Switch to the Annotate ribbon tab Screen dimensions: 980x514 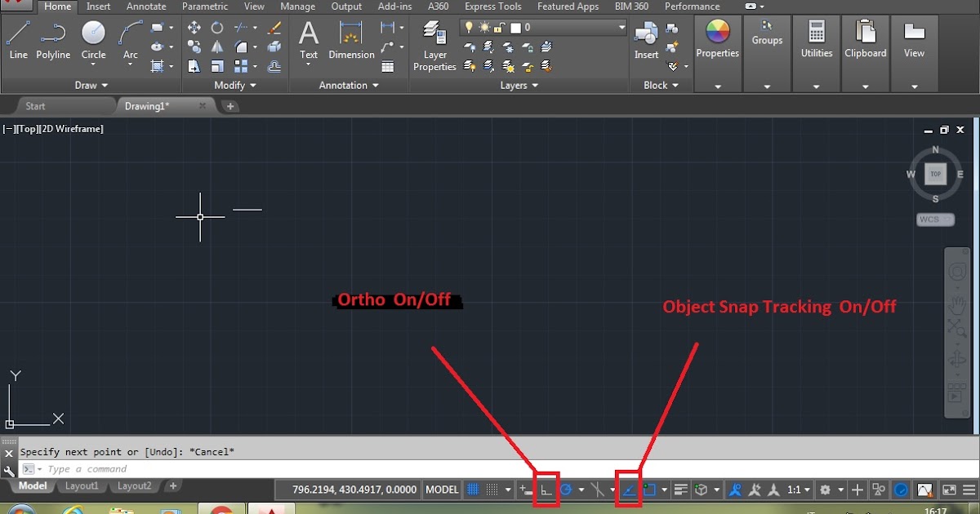[x=146, y=7]
